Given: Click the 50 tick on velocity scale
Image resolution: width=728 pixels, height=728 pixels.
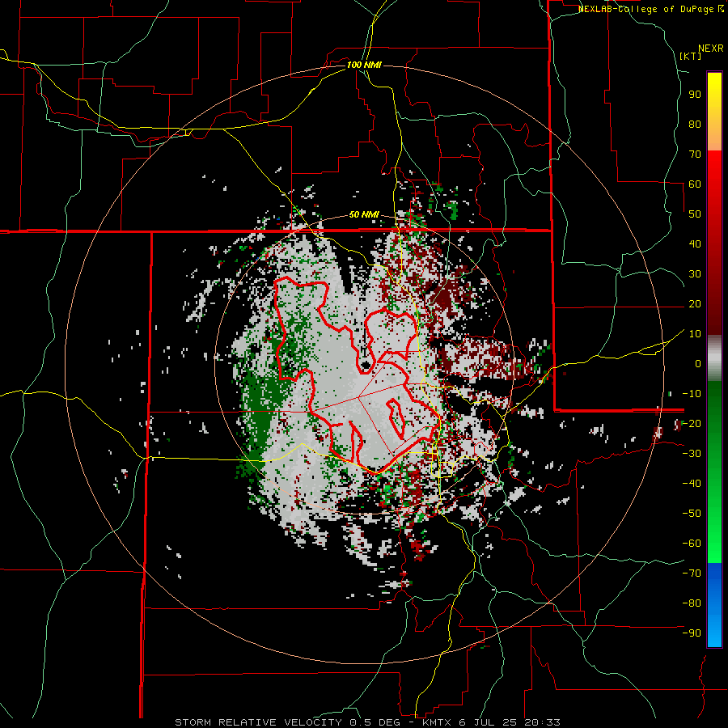Looking at the screenshot, I should click(x=695, y=214).
